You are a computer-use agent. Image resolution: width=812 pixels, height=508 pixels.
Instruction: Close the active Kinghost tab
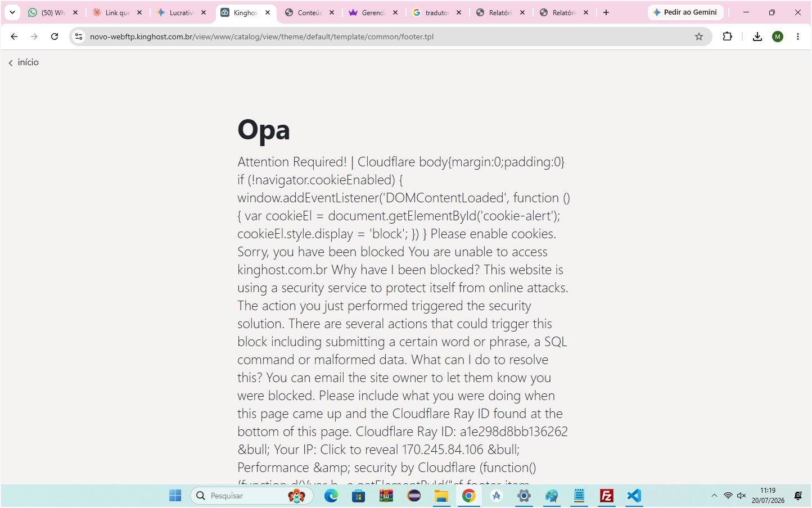[268, 12]
